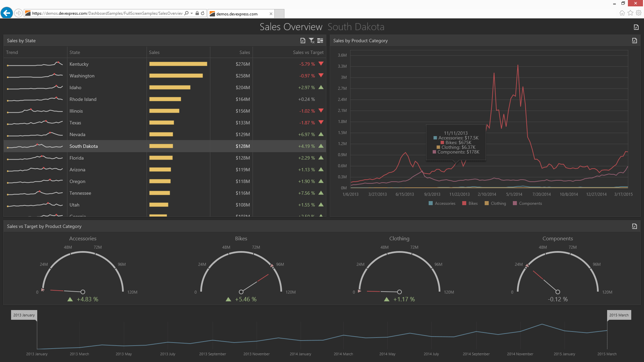The width and height of the screenshot is (644, 362).
Task: Export the Sales by Product Category chart
Action: [x=635, y=41]
